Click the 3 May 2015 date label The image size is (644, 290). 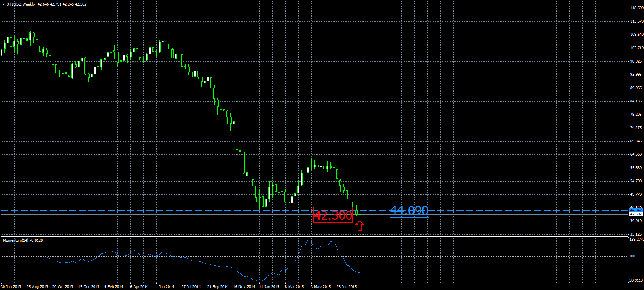(321, 287)
